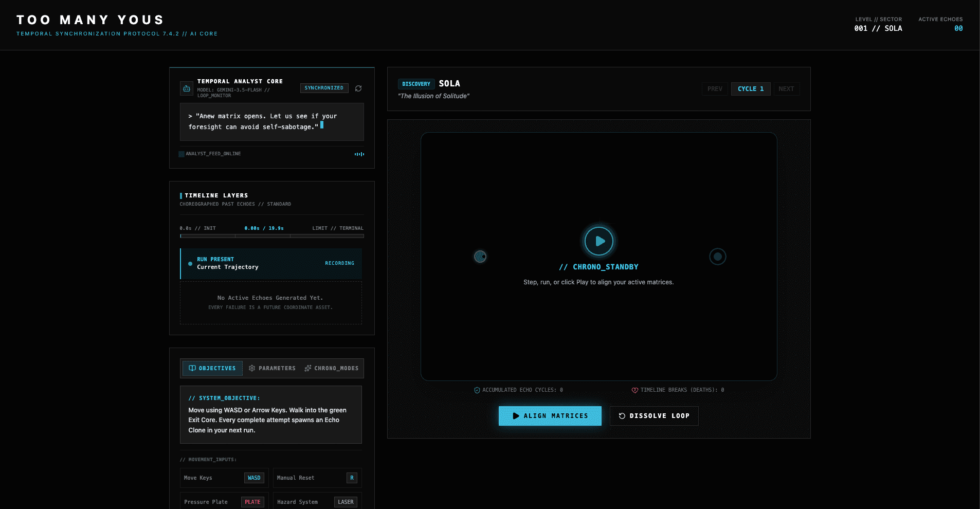Switch to the Parameters tab
This screenshot has width=980, height=509.
click(272, 368)
